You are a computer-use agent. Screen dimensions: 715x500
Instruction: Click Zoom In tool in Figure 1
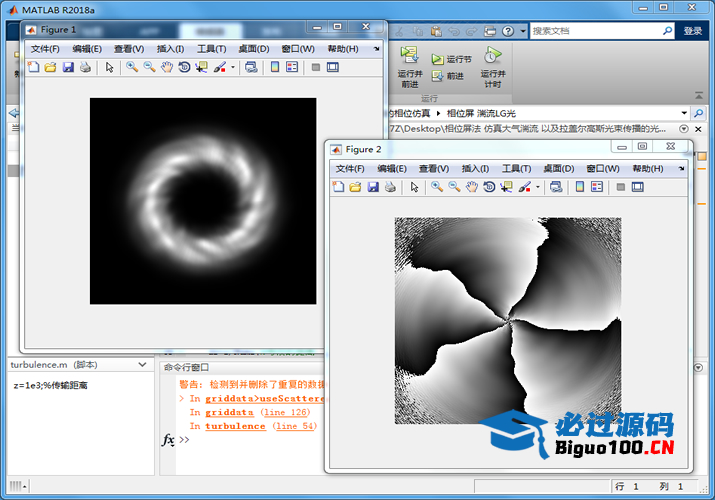click(x=131, y=67)
